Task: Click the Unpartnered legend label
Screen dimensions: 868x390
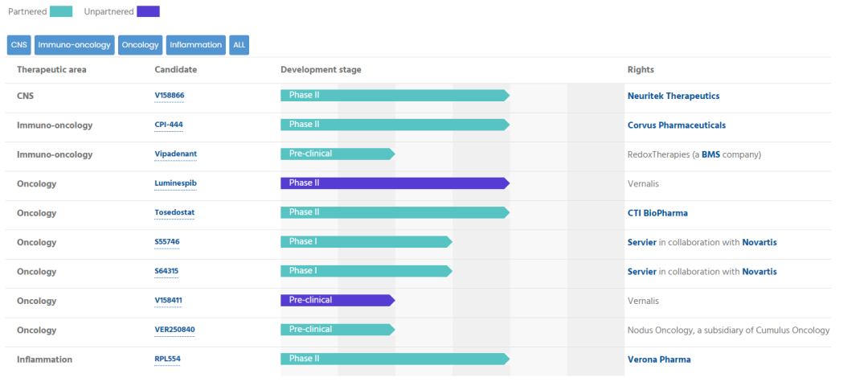Action: (109, 11)
